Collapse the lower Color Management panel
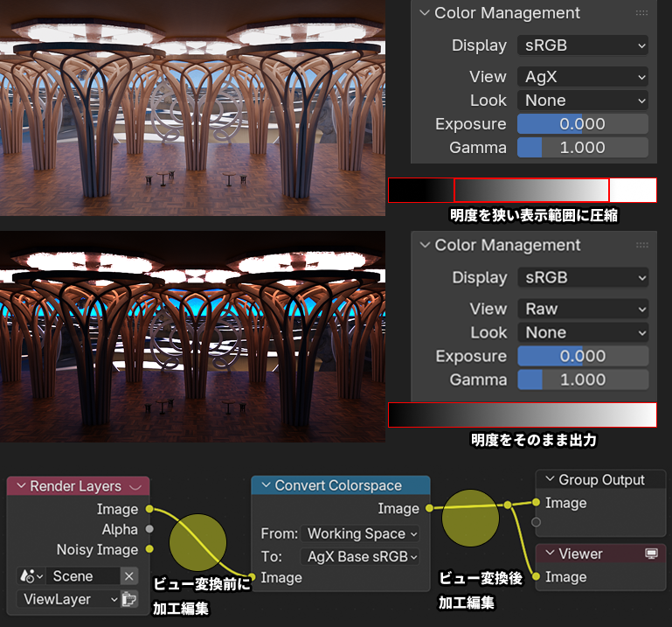The image size is (672, 627). (x=425, y=246)
